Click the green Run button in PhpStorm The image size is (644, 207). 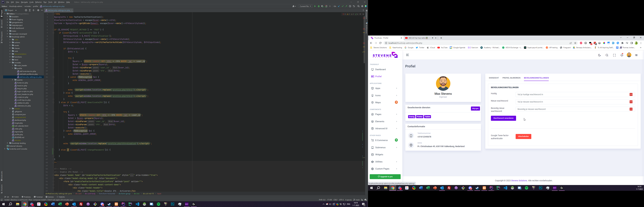315,6
